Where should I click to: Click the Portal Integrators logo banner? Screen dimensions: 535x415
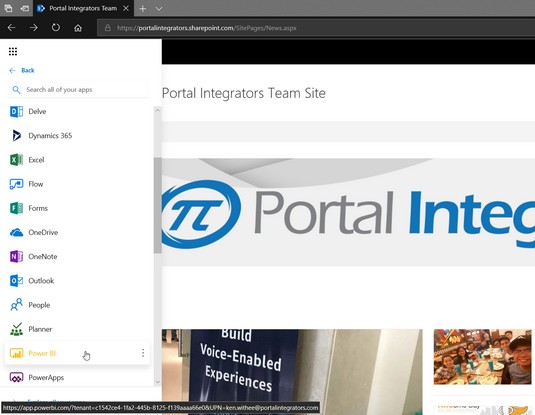(x=348, y=212)
